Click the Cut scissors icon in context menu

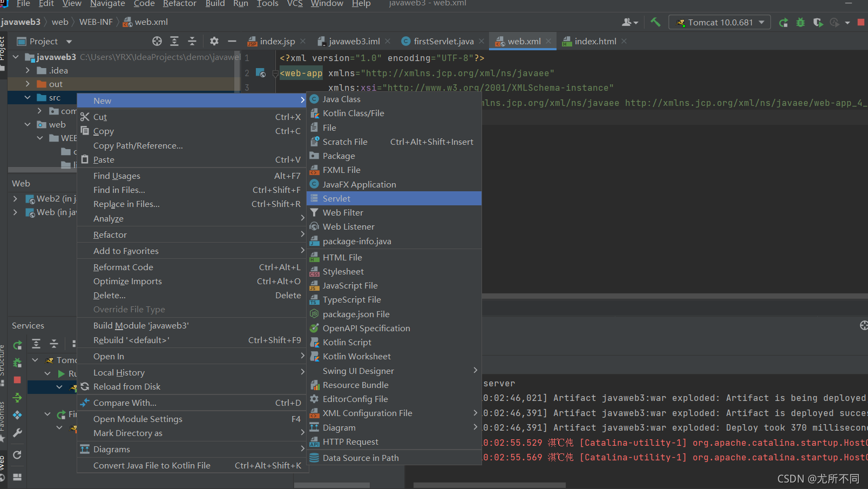(85, 117)
